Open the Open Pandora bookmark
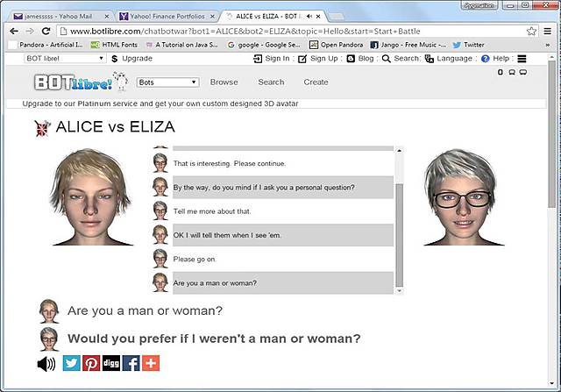The width and height of the screenshot is (561, 392). point(337,45)
